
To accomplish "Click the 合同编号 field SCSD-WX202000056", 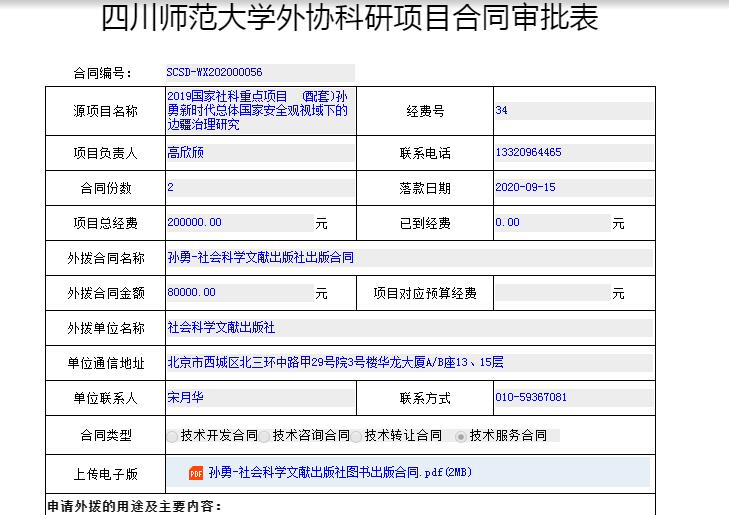I will [260, 73].
